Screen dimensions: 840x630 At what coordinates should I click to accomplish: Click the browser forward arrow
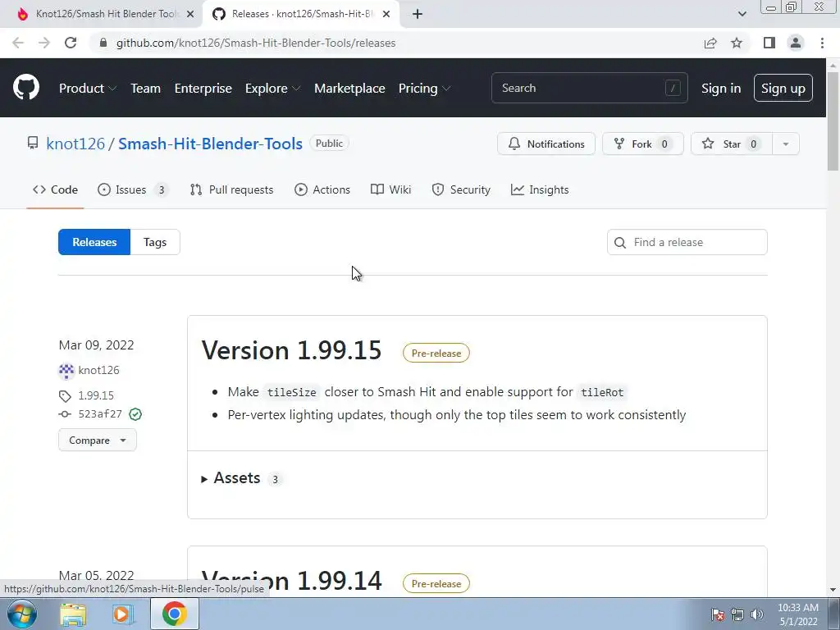tap(44, 43)
